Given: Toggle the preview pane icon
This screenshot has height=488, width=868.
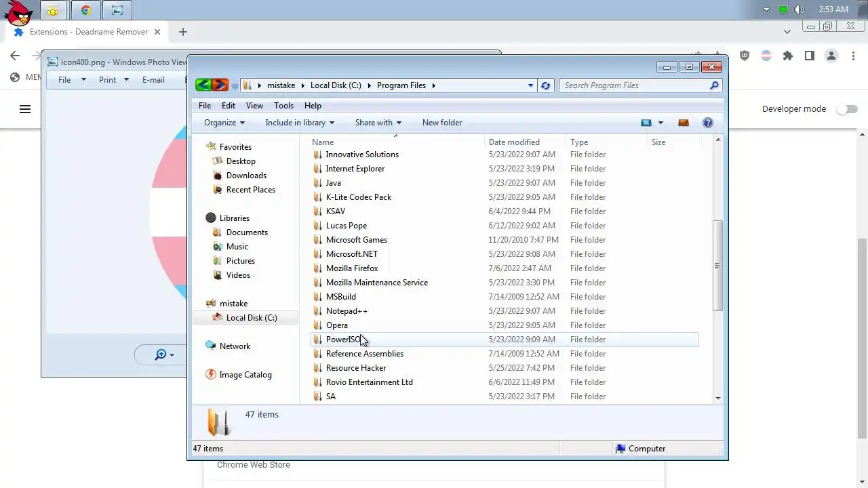Looking at the screenshot, I should coord(684,123).
